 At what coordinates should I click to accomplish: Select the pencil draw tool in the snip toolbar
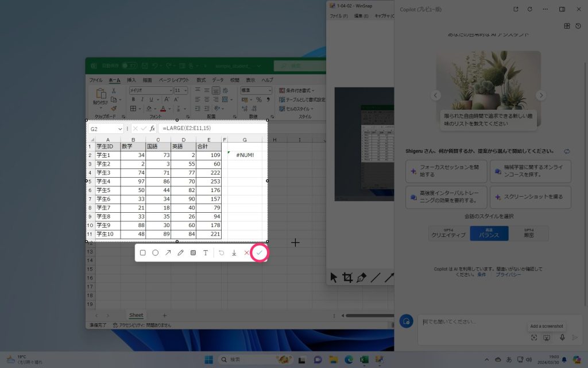180,253
